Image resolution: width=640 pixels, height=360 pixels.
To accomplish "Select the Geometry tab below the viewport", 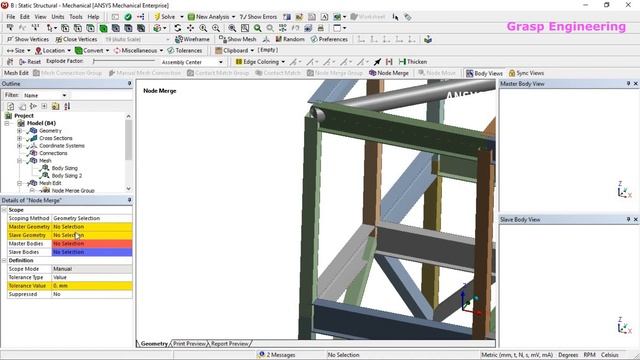I will pyautogui.click(x=153, y=344).
